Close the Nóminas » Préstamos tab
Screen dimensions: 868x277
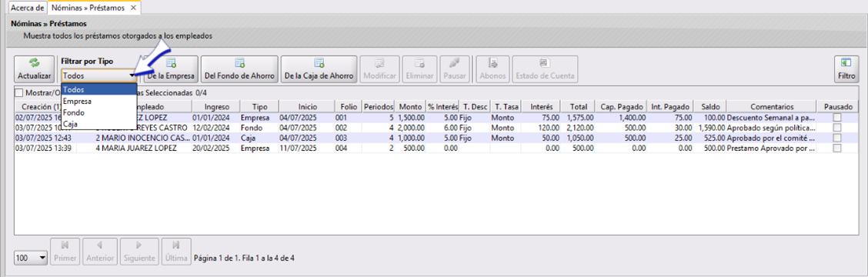[x=133, y=8]
